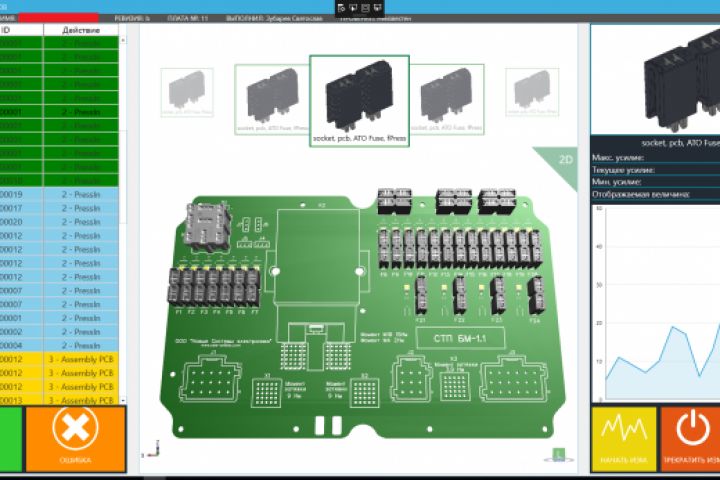Select the Assembly PCB row with ID ending 00013
This screenshot has width=720, height=480.
tap(59, 401)
